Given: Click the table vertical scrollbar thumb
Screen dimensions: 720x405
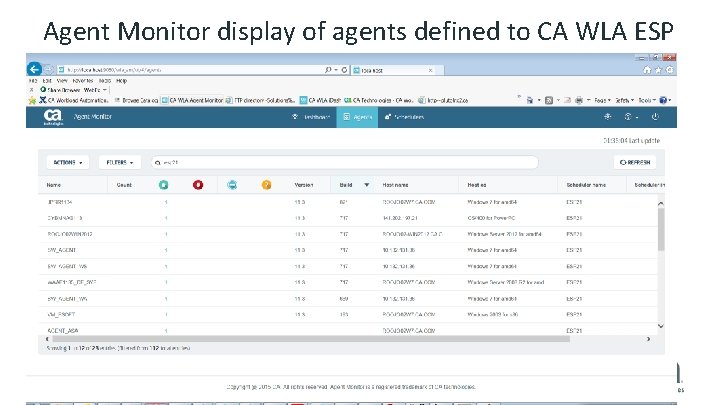Looking at the screenshot, I should pos(661,229).
